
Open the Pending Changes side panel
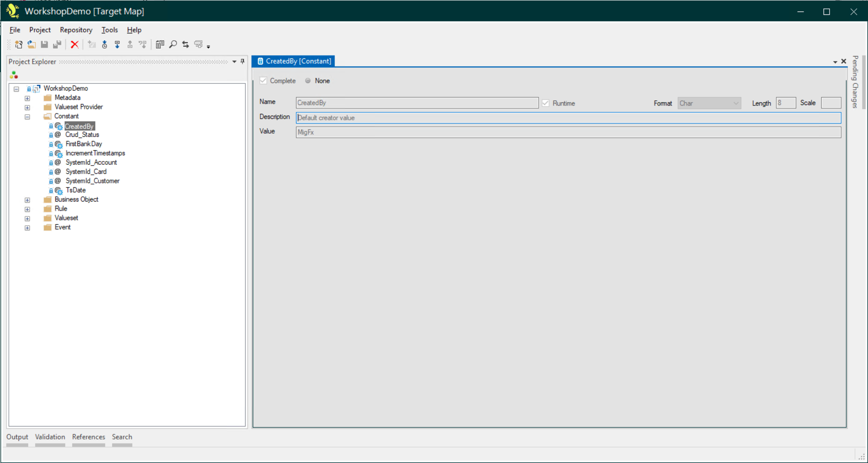pyautogui.click(x=855, y=82)
